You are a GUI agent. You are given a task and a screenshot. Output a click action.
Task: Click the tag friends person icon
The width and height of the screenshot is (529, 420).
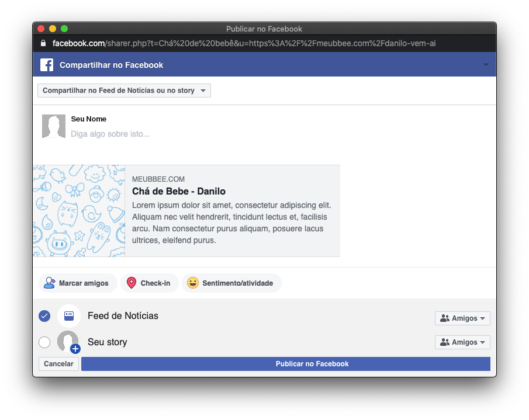pyautogui.click(x=50, y=283)
